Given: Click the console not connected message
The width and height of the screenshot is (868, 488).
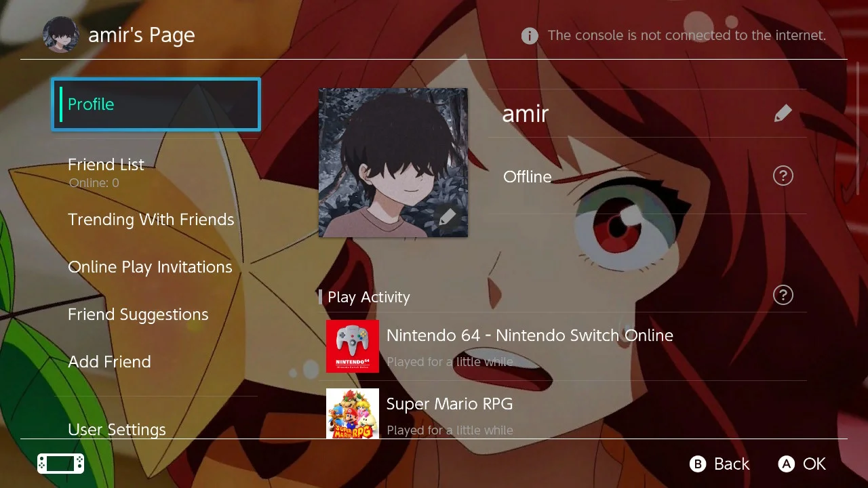Looking at the screenshot, I should pos(687,36).
